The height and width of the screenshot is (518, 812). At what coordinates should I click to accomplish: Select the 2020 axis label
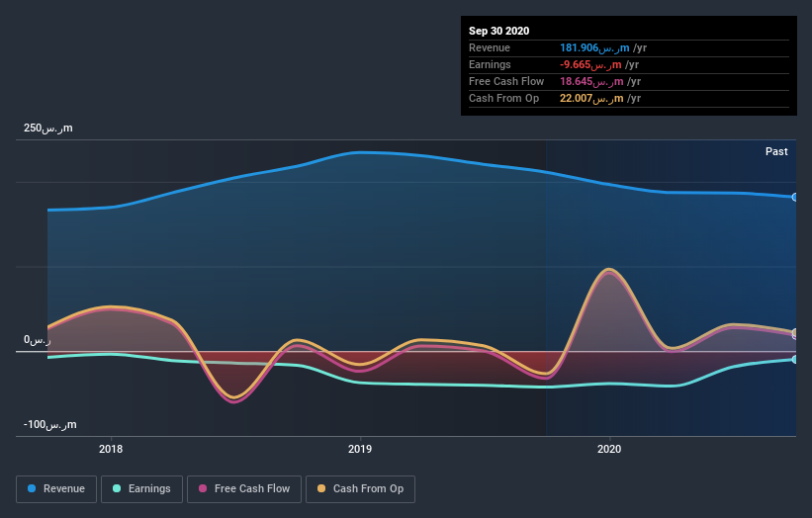[x=609, y=449]
